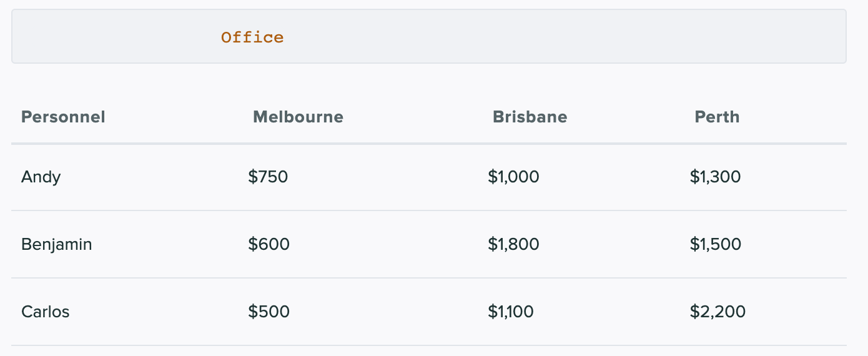This screenshot has width=868, height=356.
Task: Select Andy's $750 Melbourne value
Action: click(x=268, y=177)
